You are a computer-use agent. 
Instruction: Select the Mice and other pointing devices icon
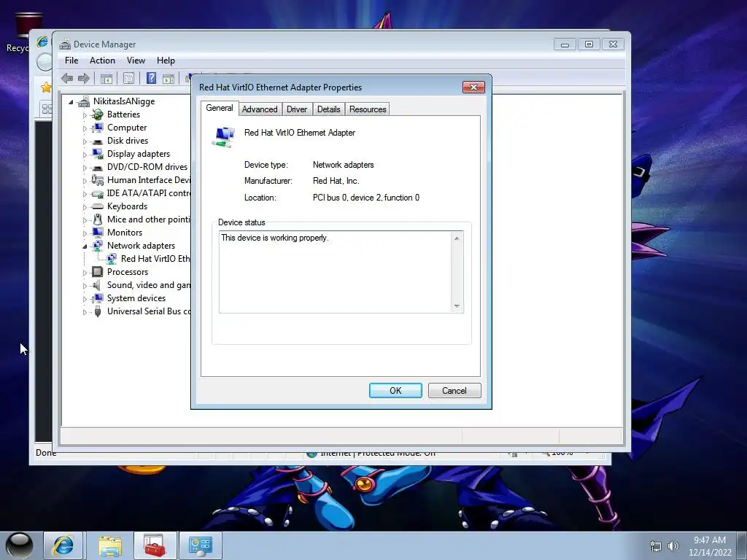coord(97,219)
